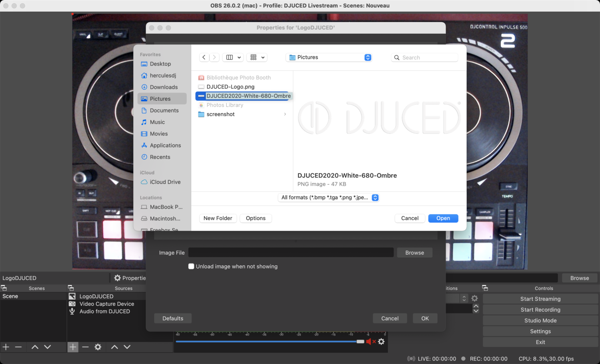Move source up with arrow icon
The width and height of the screenshot is (600, 364).
coord(114,347)
